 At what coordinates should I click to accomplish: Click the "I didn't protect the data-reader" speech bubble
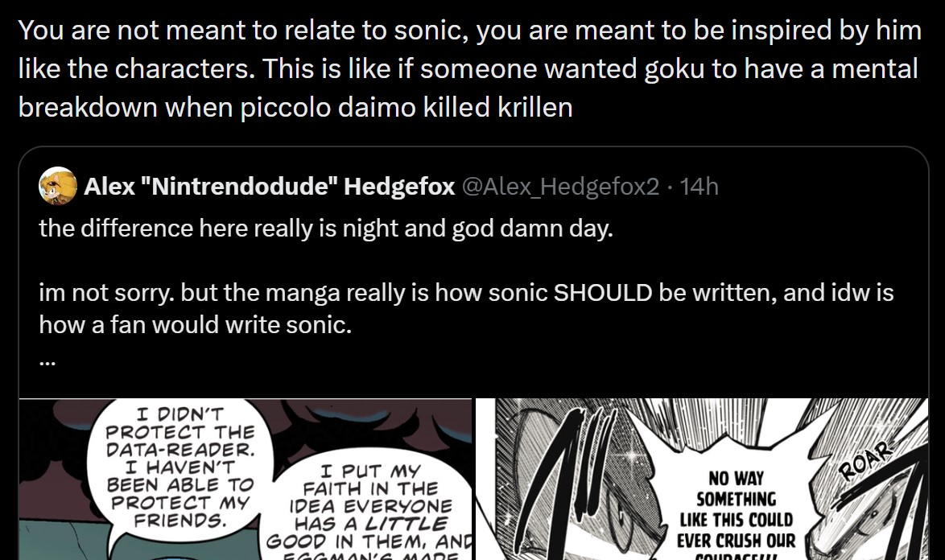point(180,467)
